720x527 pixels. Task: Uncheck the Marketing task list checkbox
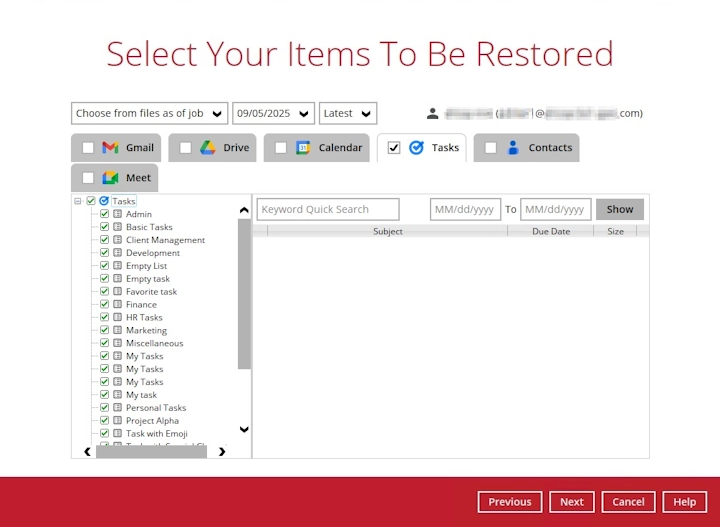[104, 330]
